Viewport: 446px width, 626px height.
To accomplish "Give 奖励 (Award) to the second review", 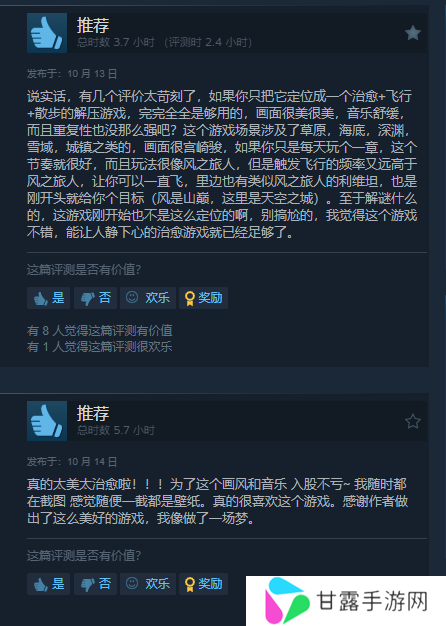I will [203, 584].
